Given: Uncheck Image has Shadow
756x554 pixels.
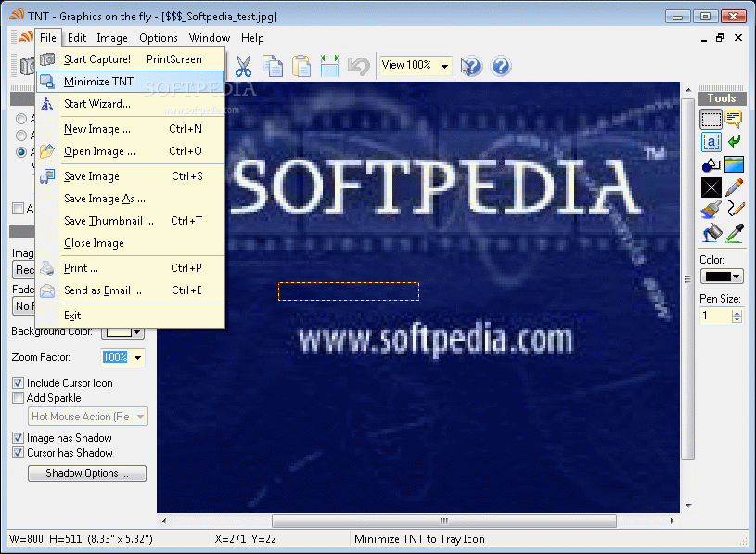Looking at the screenshot, I should [18, 438].
